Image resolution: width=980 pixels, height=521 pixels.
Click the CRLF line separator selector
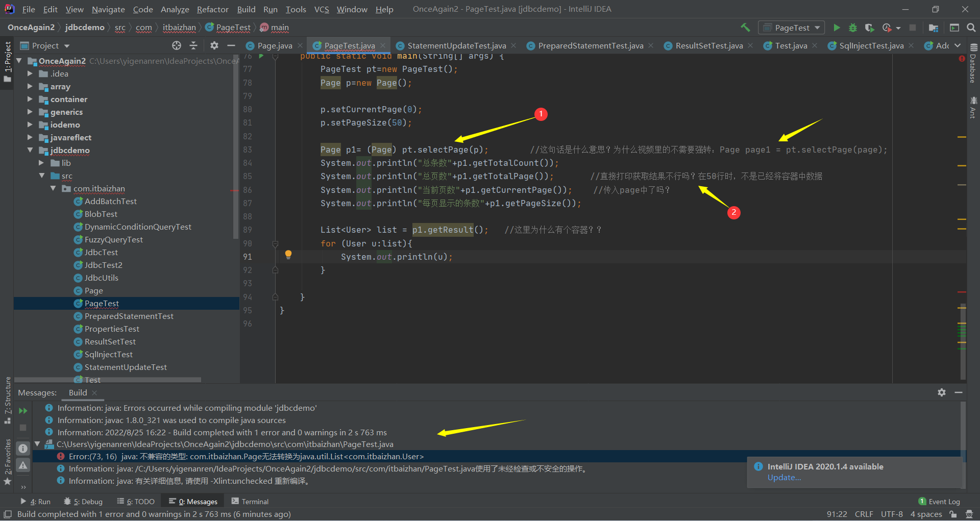(864, 514)
